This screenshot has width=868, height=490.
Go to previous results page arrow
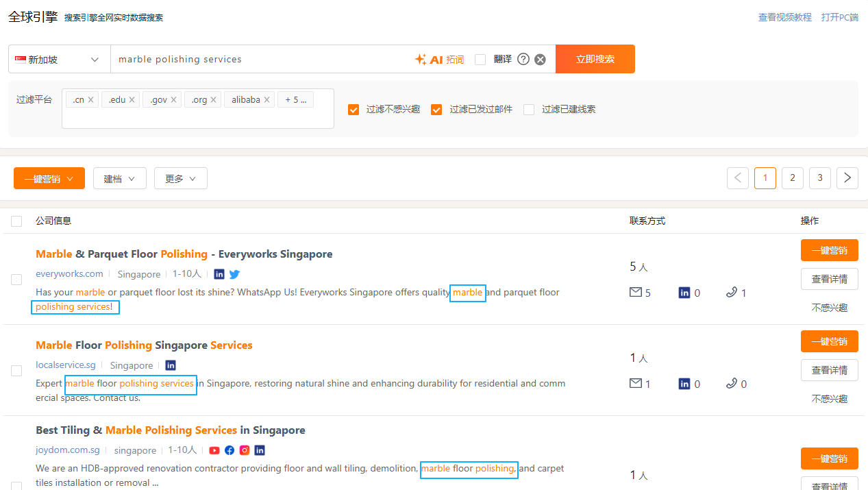pos(738,178)
